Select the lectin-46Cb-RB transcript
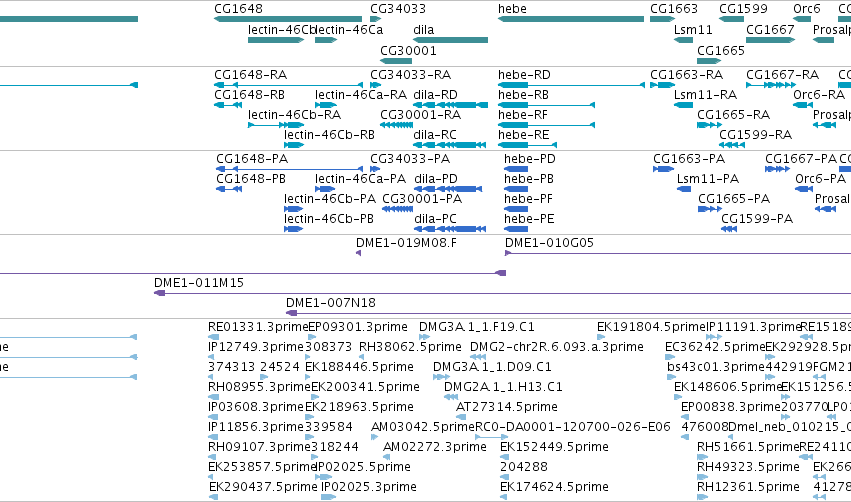Viewport: 851px width, 502px height. [294, 145]
